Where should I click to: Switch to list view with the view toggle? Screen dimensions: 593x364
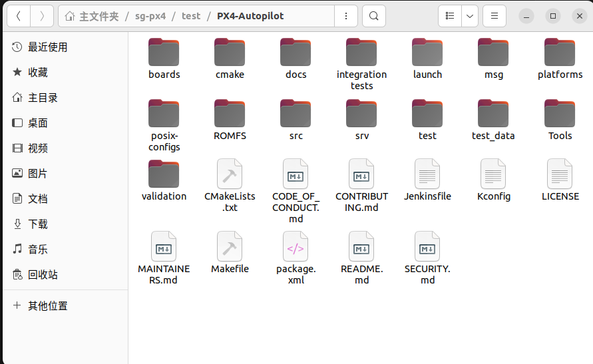click(450, 16)
